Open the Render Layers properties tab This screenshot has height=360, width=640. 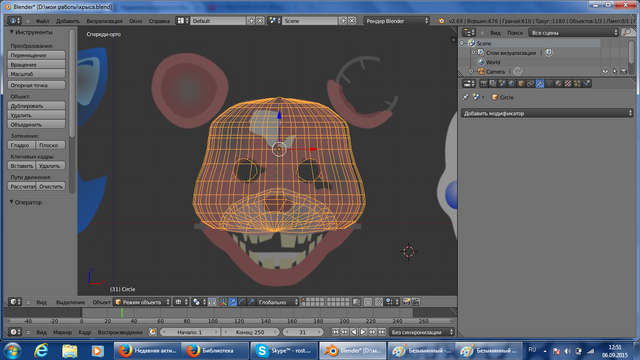493,84
